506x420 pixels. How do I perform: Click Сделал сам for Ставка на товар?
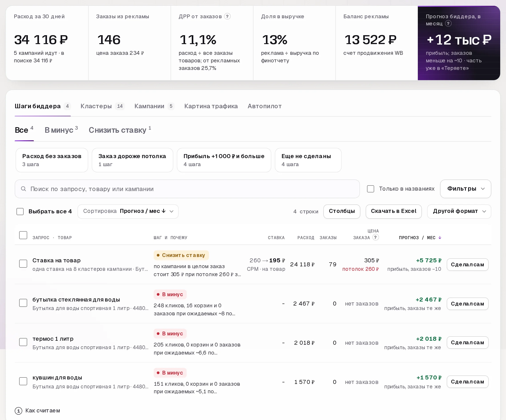467,265
